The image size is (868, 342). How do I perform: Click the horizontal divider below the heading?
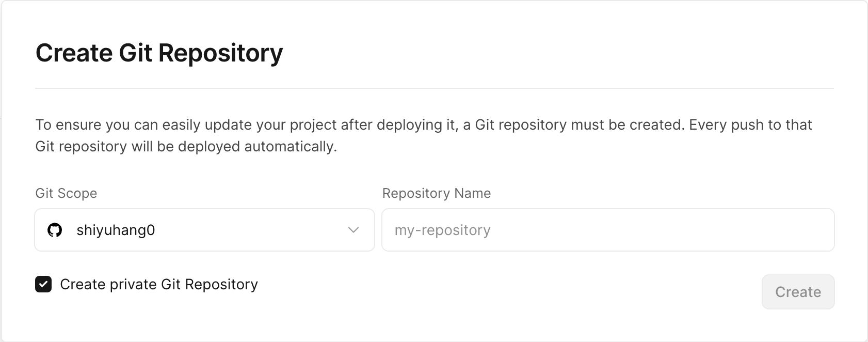click(x=435, y=88)
